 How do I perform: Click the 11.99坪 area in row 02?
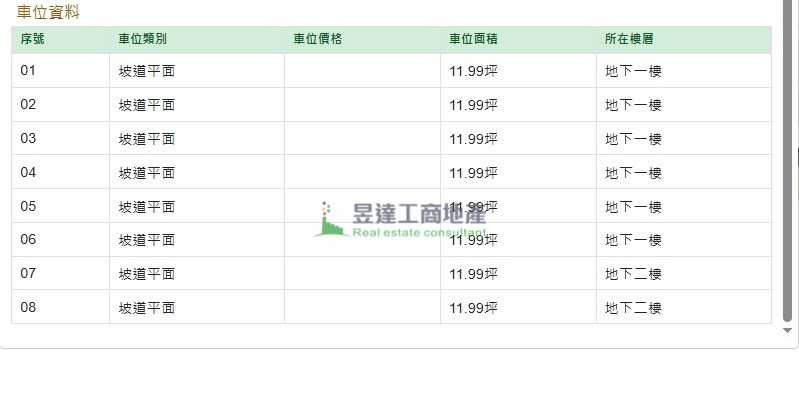click(x=473, y=105)
